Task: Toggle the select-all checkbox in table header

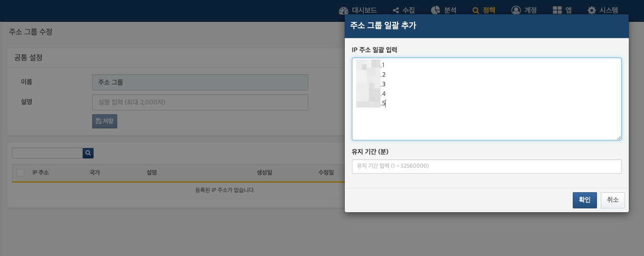Action: click(20, 173)
